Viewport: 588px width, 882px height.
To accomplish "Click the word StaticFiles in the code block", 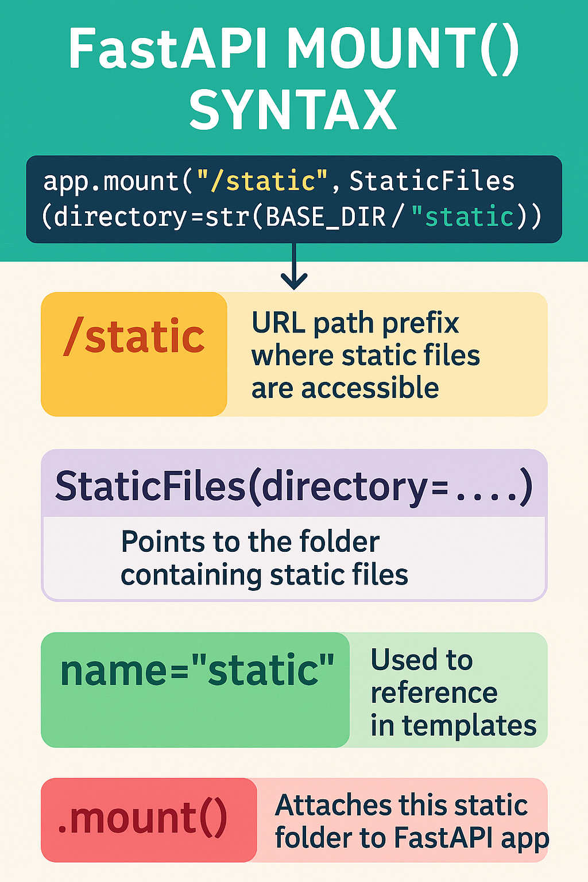I will tap(432, 181).
